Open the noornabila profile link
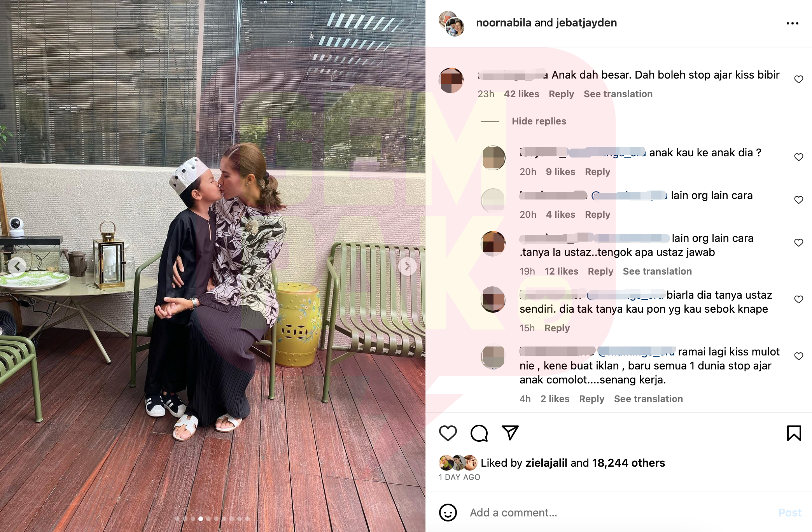Image resolution: width=812 pixels, height=532 pixels. pyautogui.click(x=504, y=23)
